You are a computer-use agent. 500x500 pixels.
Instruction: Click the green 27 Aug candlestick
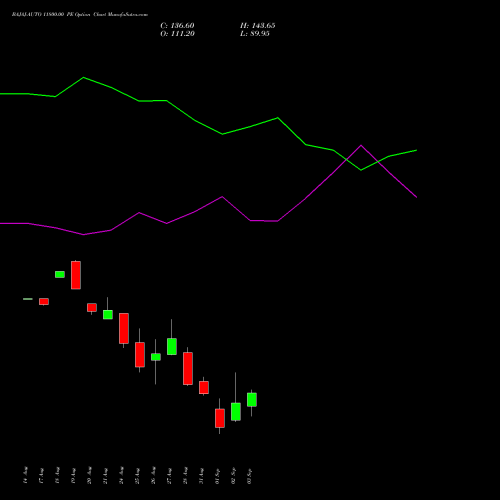(172, 346)
